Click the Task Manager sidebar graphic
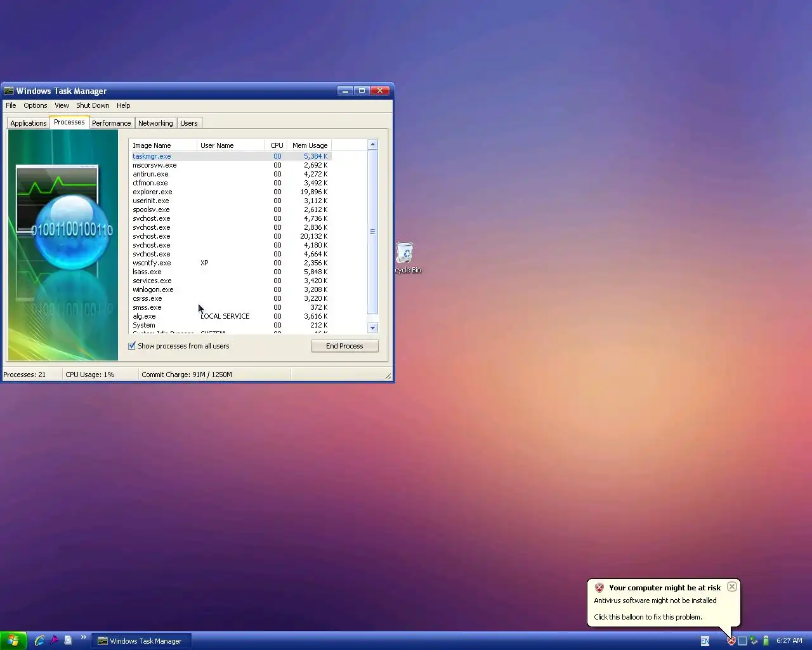The image size is (812, 650). pos(63,245)
